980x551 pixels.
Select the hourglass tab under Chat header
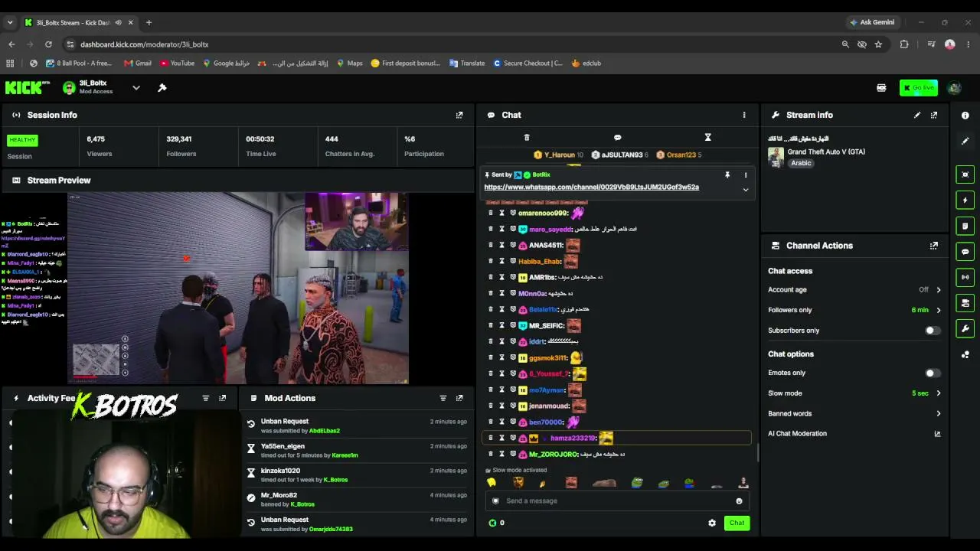[x=707, y=138]
